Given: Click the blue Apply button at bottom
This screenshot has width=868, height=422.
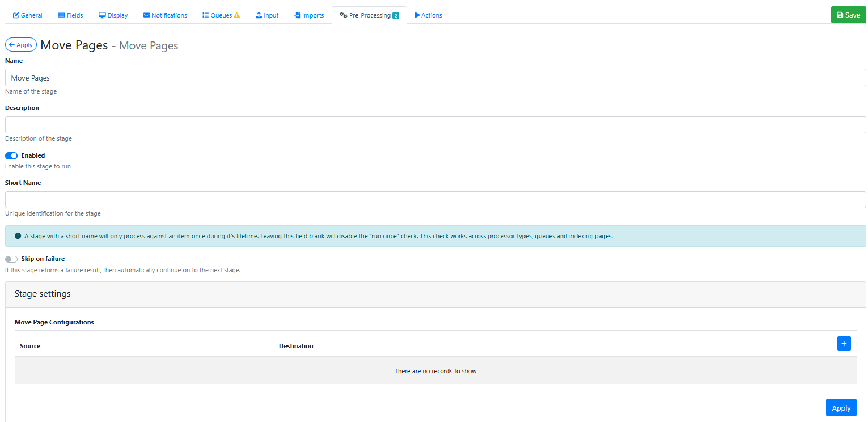Looking at the screenshot, I should point(841,408).
